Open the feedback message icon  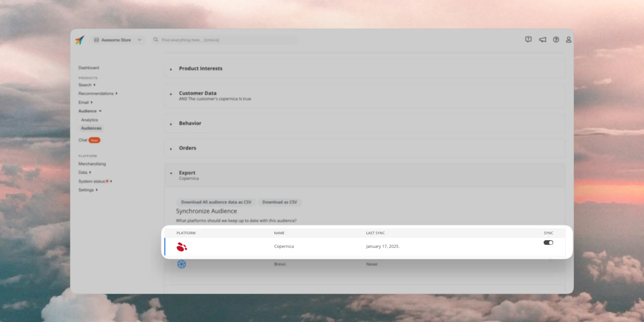[x=528, y=40]
